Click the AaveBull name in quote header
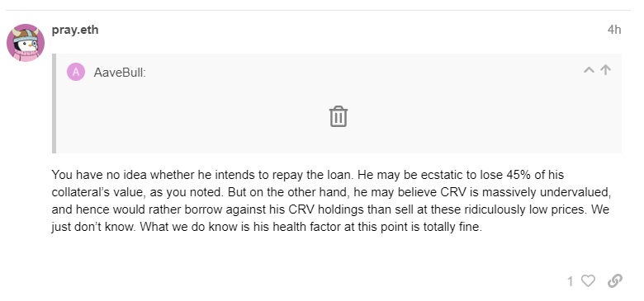The height and width of the screenshot is (301, 644). pyautogui.click(x=120, y=73)
